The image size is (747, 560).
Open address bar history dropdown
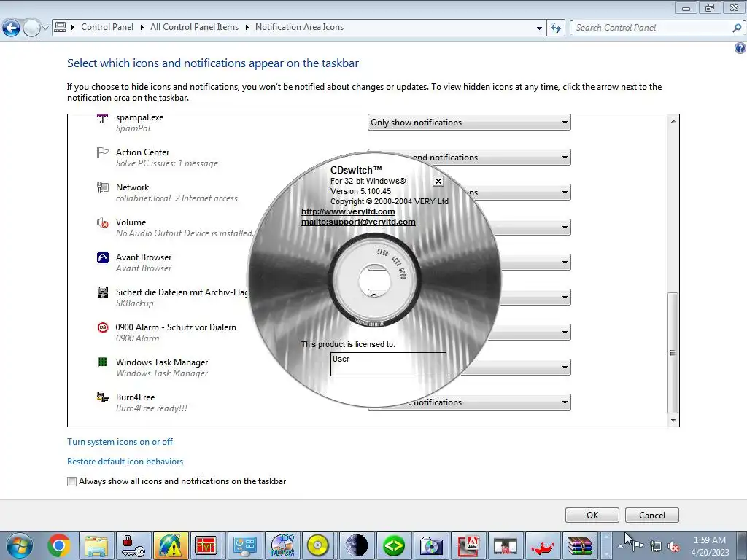pos(539,28)
